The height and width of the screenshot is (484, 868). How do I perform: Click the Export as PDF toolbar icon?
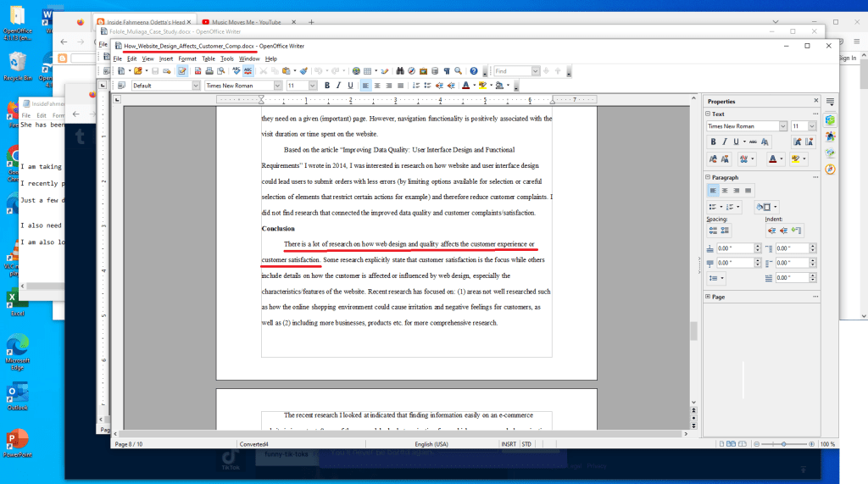click(x=196, y=71)
